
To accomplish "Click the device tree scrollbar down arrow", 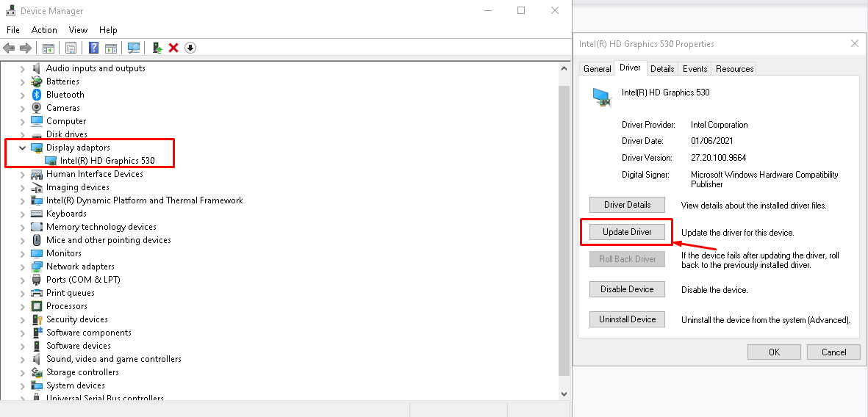I will pyautogui.click(x=564, y=394).
